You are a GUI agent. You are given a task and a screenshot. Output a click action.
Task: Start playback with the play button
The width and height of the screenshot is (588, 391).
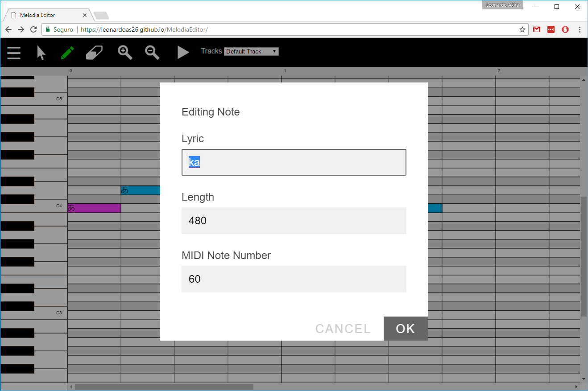(183, 53)
